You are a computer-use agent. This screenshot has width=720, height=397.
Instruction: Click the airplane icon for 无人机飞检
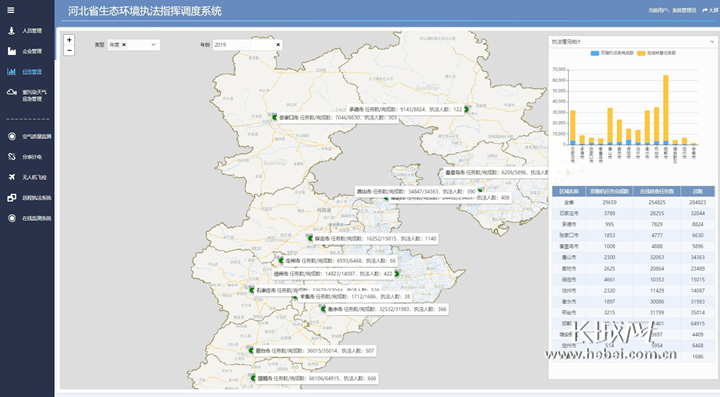(11, 177)
